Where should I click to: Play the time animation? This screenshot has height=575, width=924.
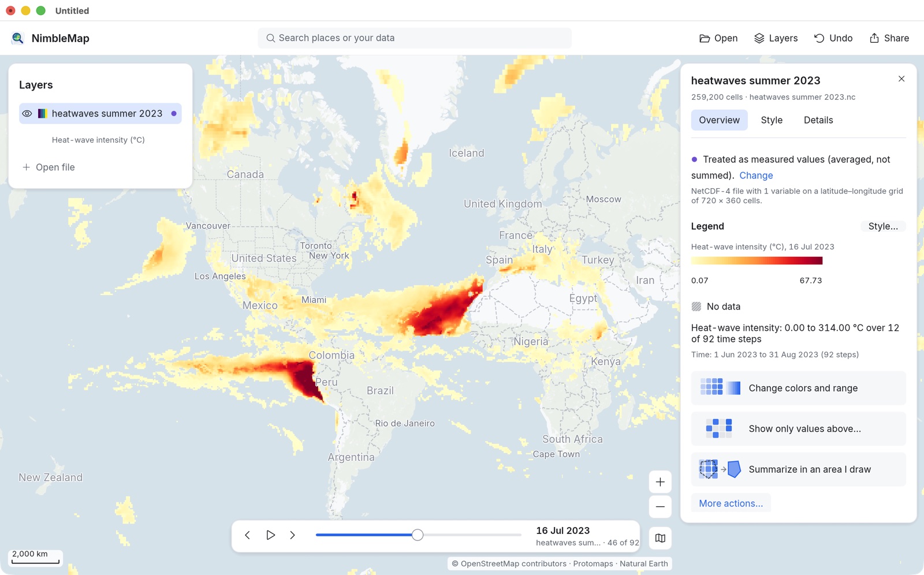[270, 535]
